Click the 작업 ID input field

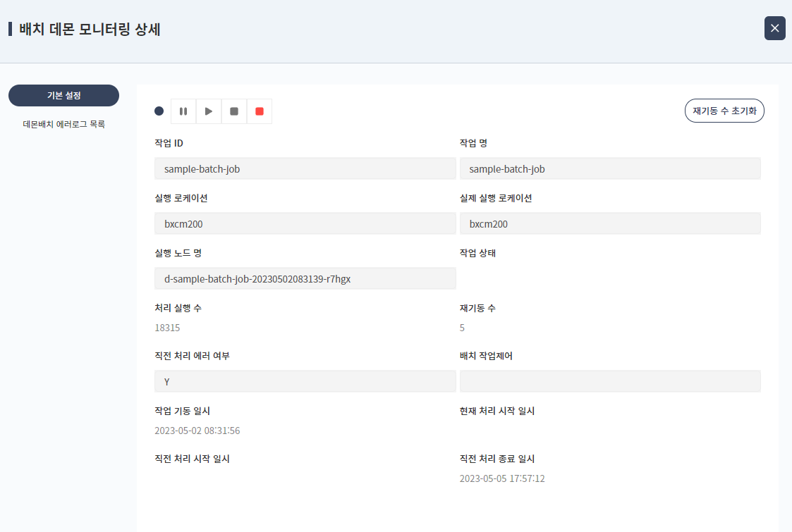pos(305,169)
